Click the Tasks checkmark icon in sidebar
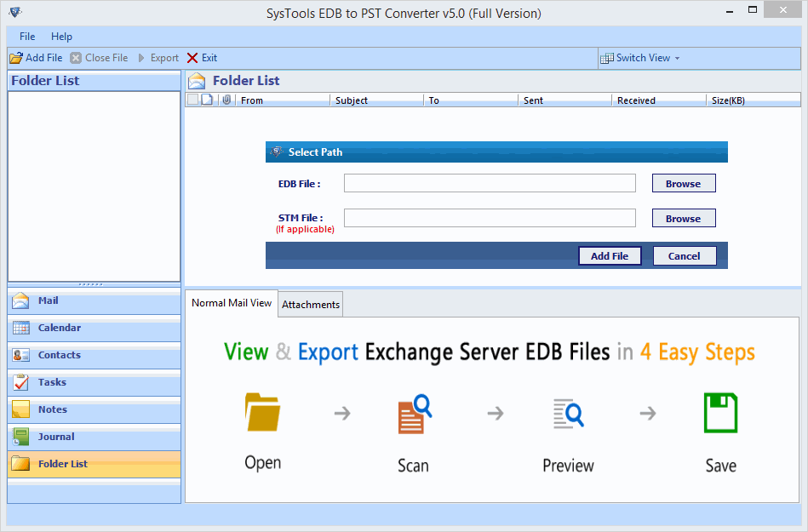 [21, 382]
